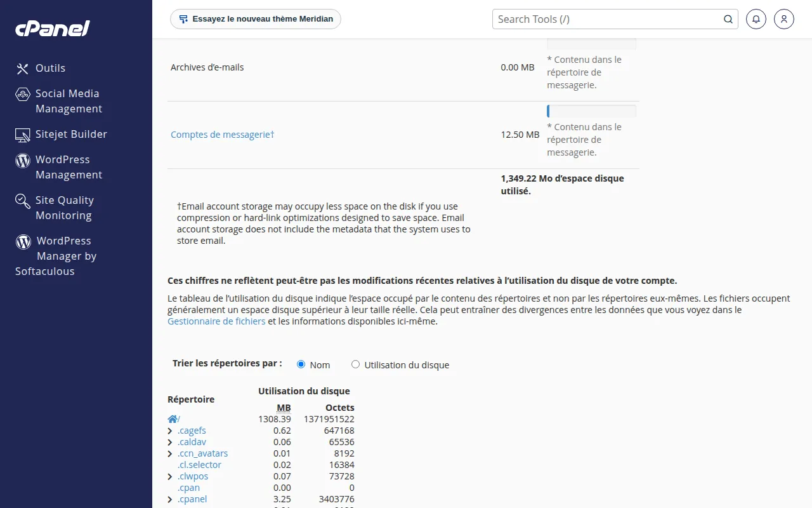Expand the .clwpos directory
The width and height of the screenshot is (812, 508).
point(170,477)
